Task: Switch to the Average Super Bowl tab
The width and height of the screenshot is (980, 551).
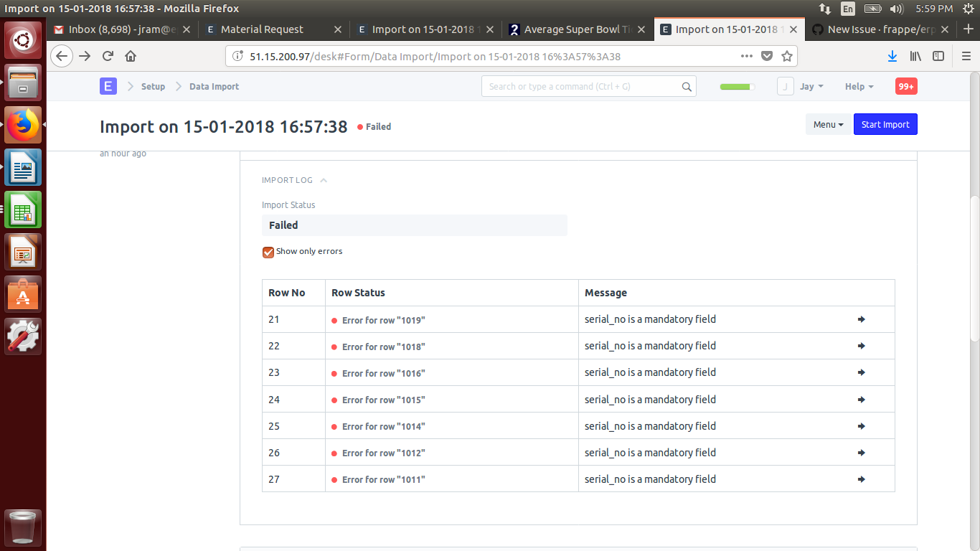Action: 578,29
